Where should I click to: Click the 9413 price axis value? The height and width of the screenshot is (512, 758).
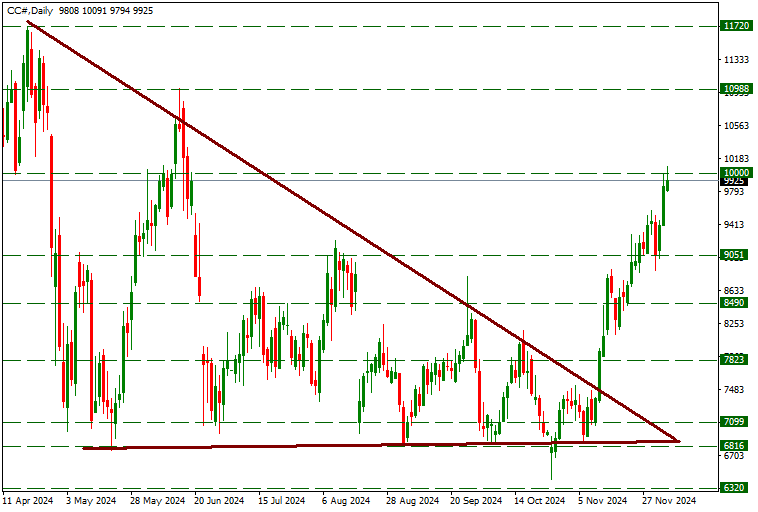[734, 224]
